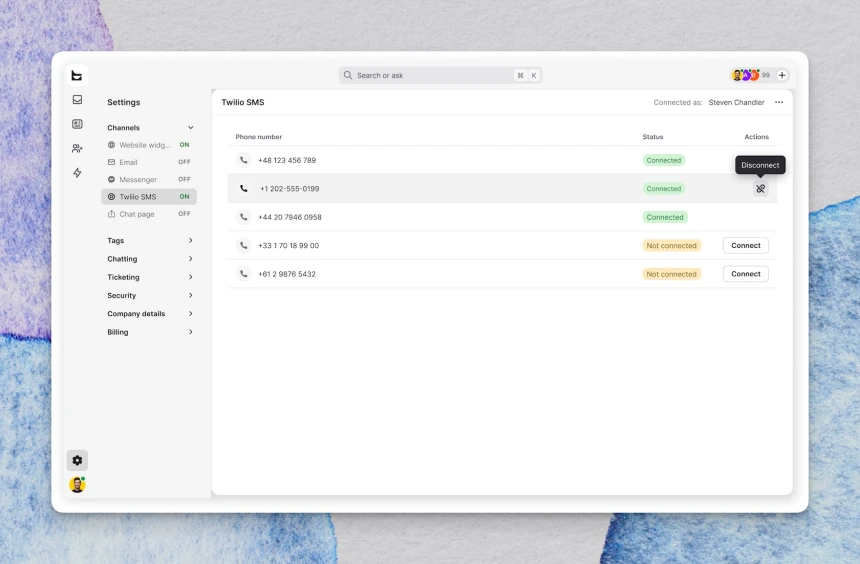The image size is (860, 564).
Task: Click the phone icon for +1 202-555-0199
Action: [x=244, y=189]
